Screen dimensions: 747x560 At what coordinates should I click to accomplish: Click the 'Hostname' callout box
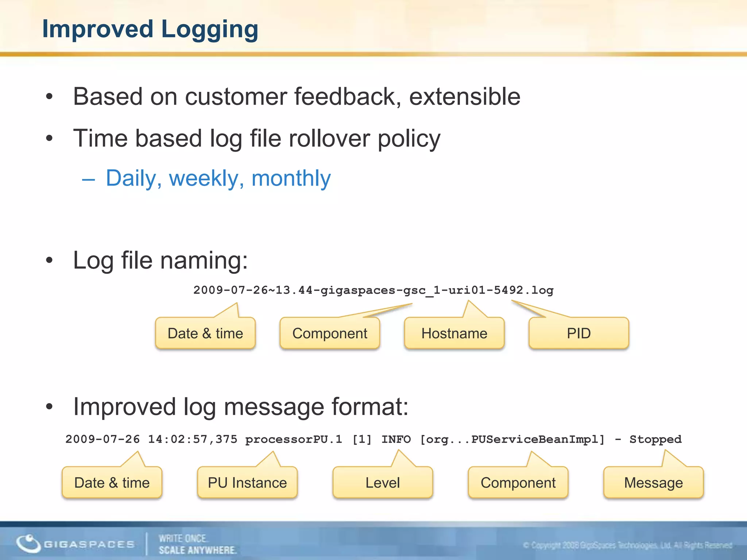point(454,333)
